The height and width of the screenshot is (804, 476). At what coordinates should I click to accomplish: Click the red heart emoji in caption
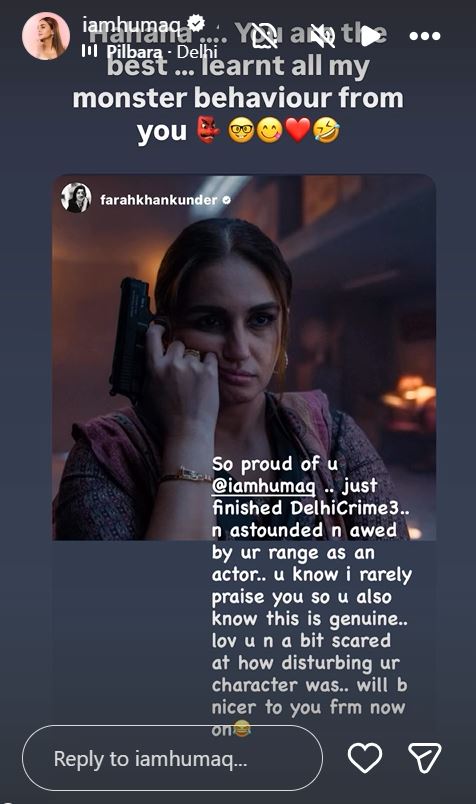click(x=298, y=130)
